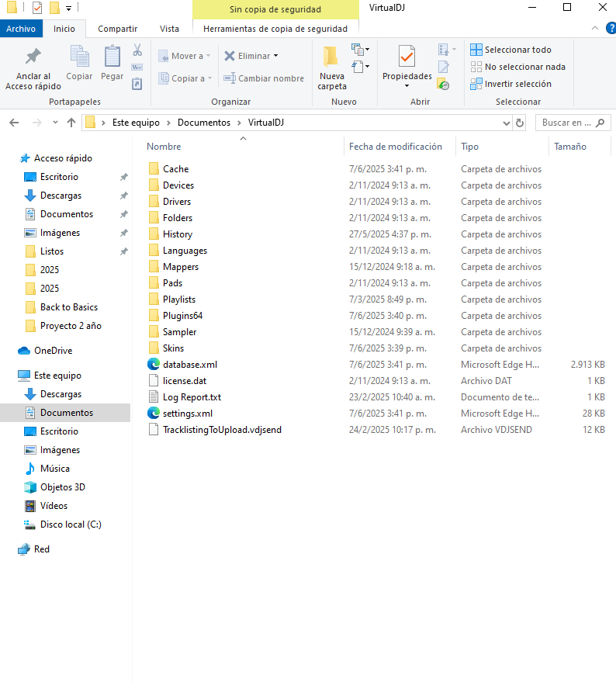Click the Nueva carpeta folder icon

pyautogui.click(x=331, y=57)
